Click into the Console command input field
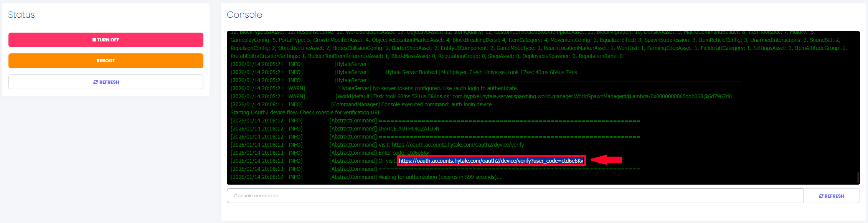 [515, 196]
